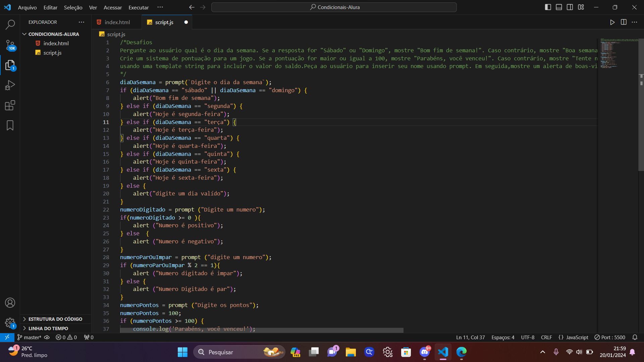Open the Acessar menu

113,7
